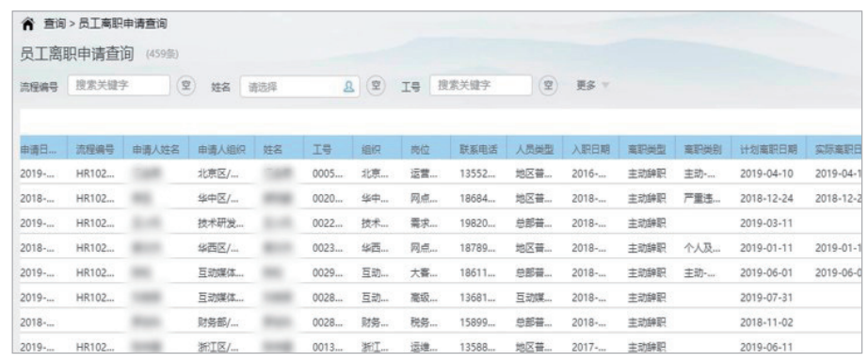
Task: Click 员工离职申请查询 in the breadcrumb
Action: (122, 24)
